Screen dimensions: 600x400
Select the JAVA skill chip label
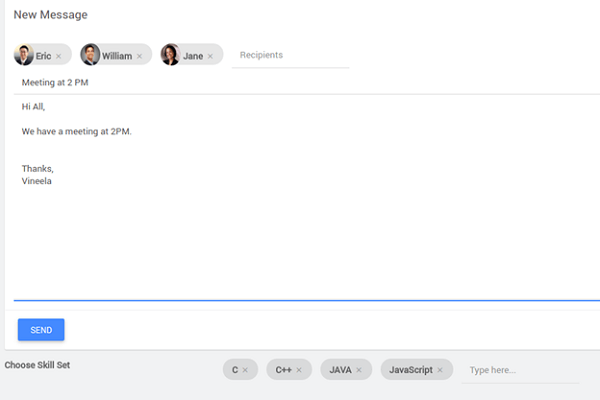click(340, 370)
